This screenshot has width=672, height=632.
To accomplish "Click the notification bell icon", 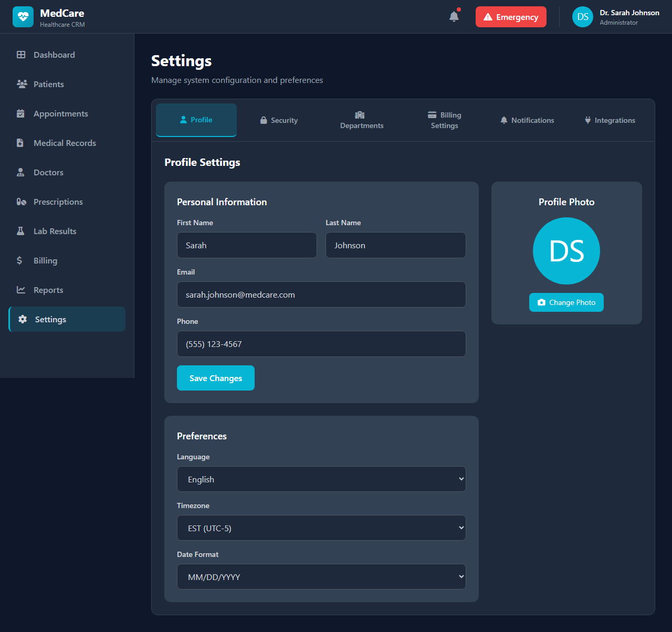I will [454, 17].
